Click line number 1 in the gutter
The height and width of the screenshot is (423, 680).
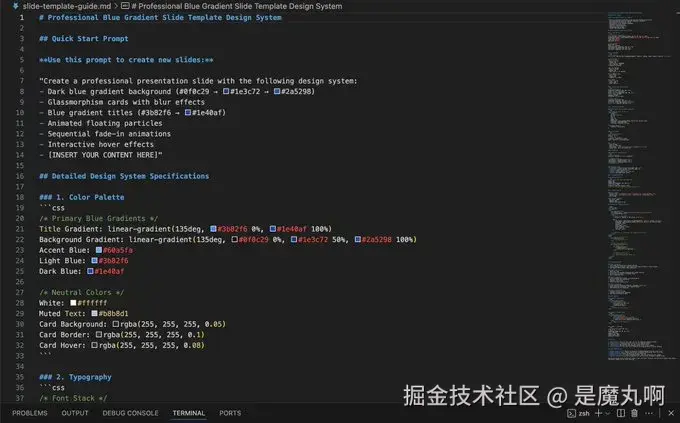pos(22,18)
